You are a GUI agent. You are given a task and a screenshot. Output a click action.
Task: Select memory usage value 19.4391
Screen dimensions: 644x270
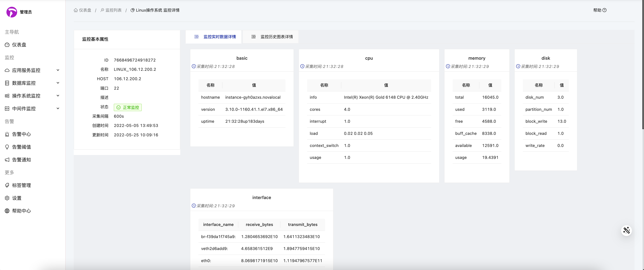click(x=490, y=158)
